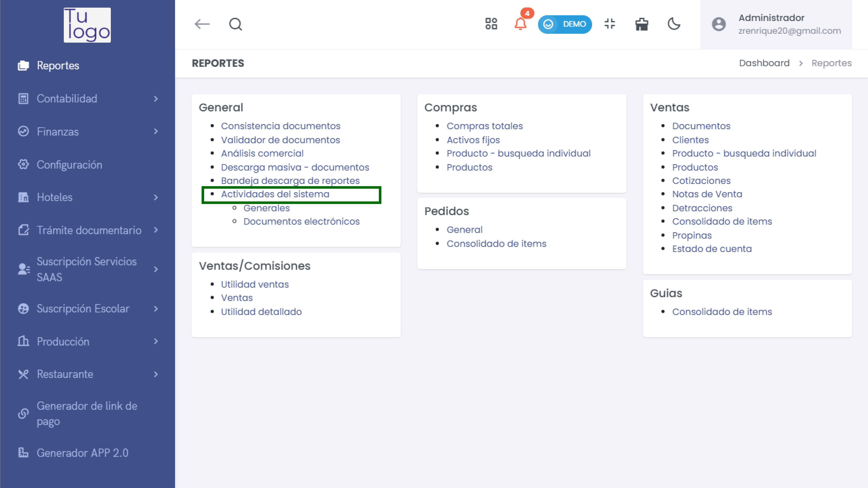This screenshot has width=868, height=488.
Task: Open Cotizaciones report
Action: tap(701, 181)
